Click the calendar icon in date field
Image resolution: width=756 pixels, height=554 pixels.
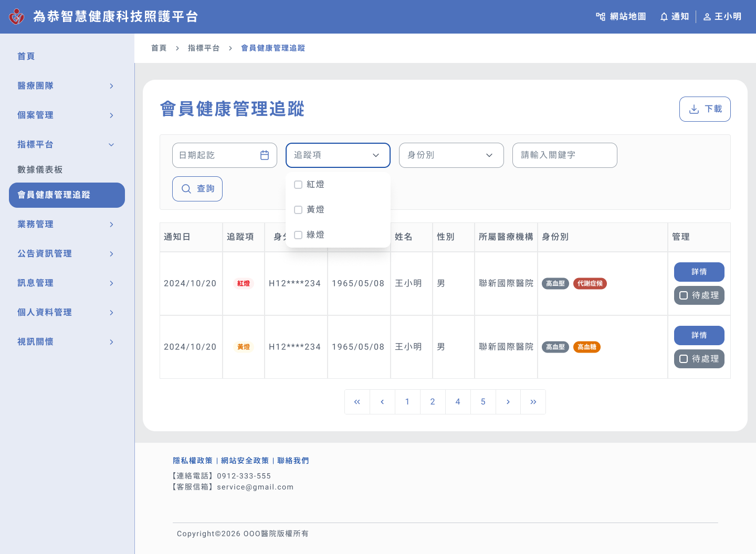tap(265, 155)
